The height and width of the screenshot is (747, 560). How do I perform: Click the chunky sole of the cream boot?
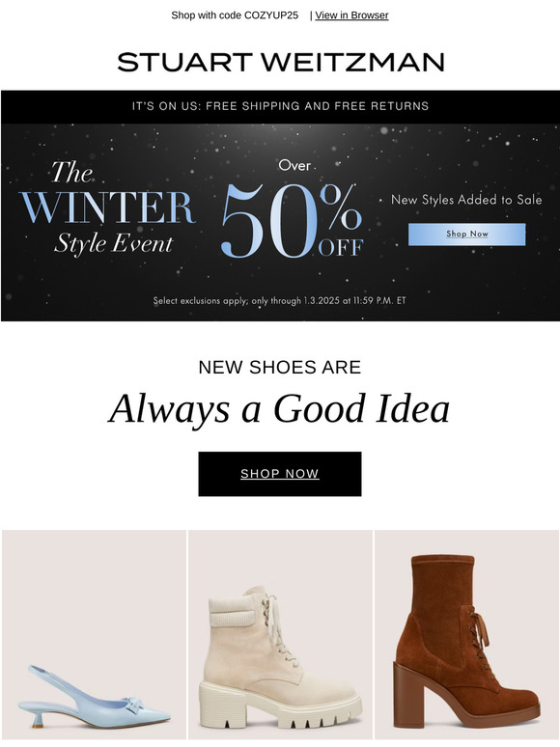(281, 710)
